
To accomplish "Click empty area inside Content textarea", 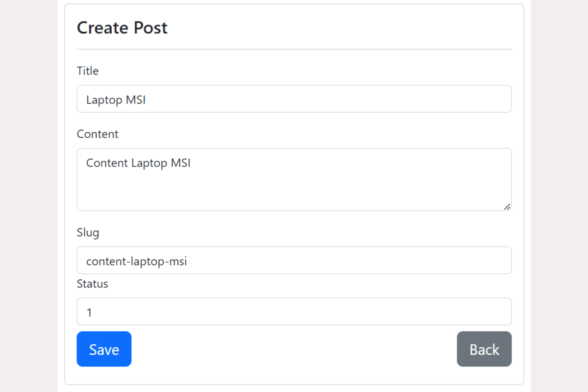I will tap(343, 191).
